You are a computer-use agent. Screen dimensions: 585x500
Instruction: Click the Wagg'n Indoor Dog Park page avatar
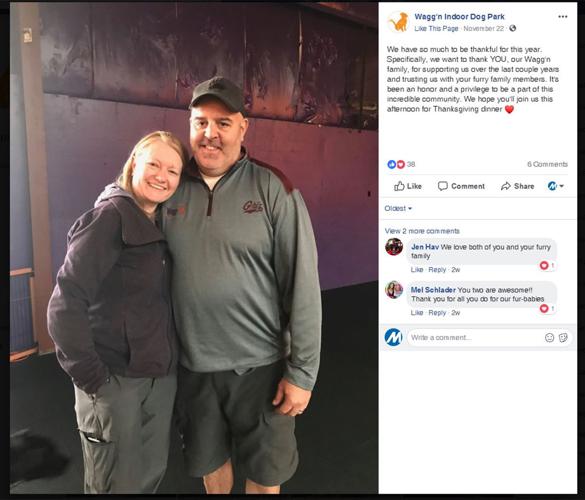pyautogui.click(x=398, y=22)
